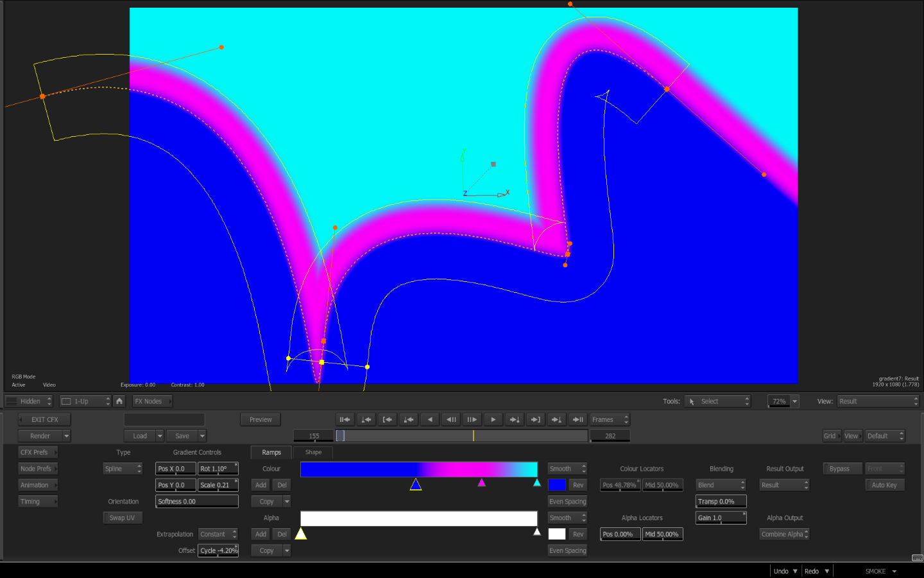The width and height of the screenshot is (924, 578).
Task: Step backward one frame
Action: pos(451,419)
